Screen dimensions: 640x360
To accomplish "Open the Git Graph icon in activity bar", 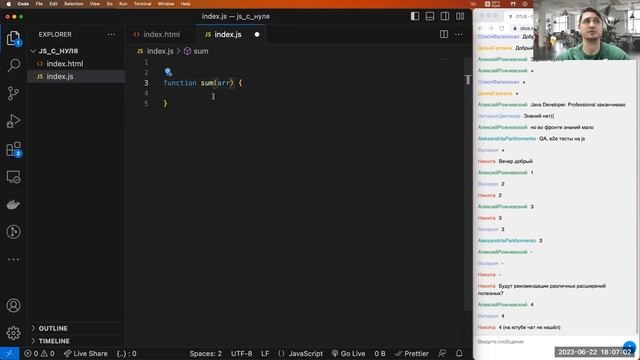I will tap(13, 232).
